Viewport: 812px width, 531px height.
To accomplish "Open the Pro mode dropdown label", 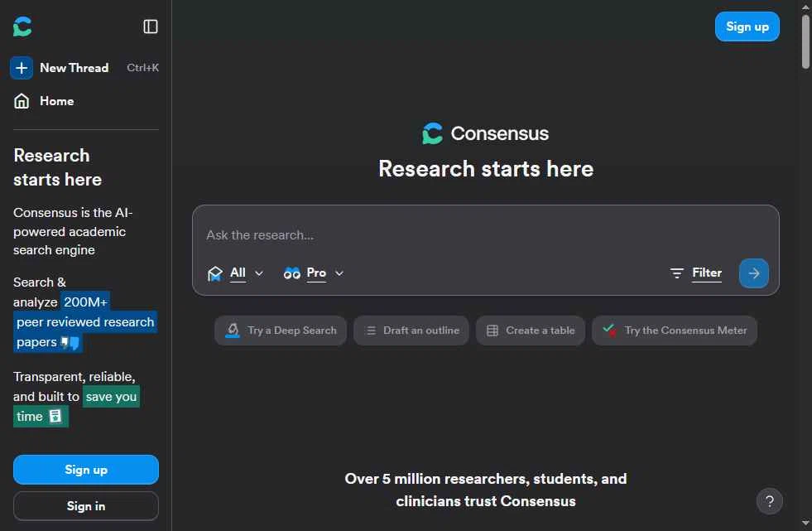I will (x=316, y=273).
